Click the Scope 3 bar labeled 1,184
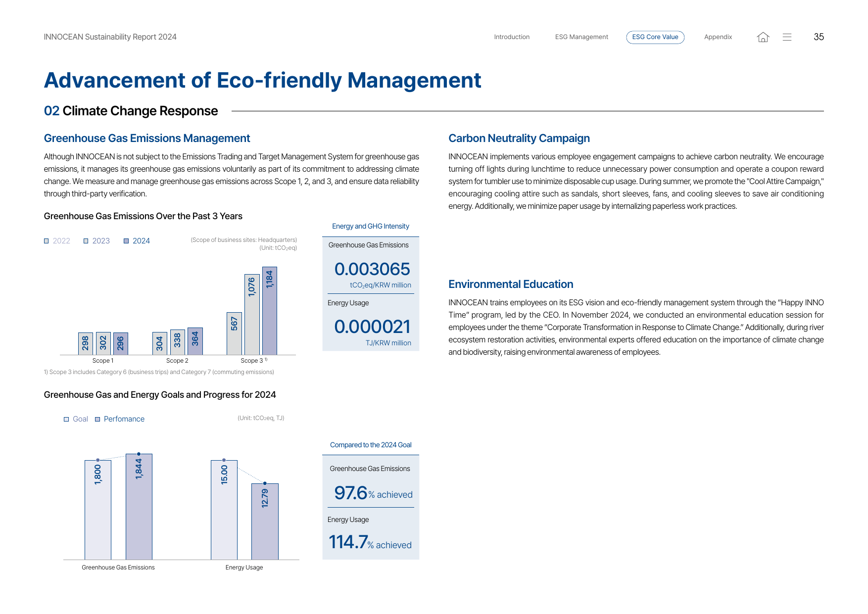The image size is (868, 614). [x=270, y=311]
